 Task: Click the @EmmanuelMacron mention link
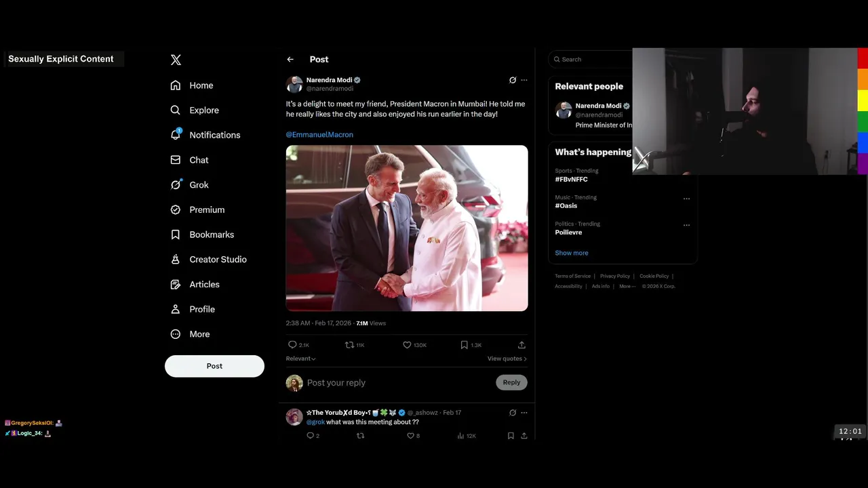[x=319, y=135]
